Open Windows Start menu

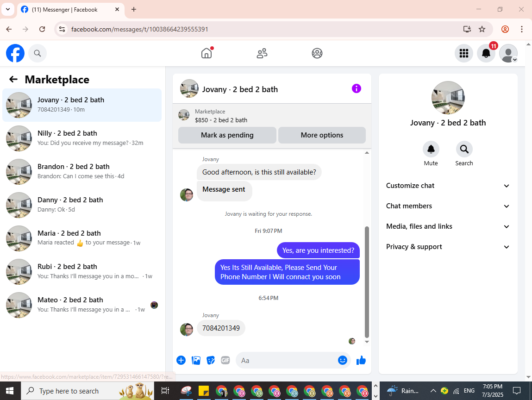tap(10, 391)
